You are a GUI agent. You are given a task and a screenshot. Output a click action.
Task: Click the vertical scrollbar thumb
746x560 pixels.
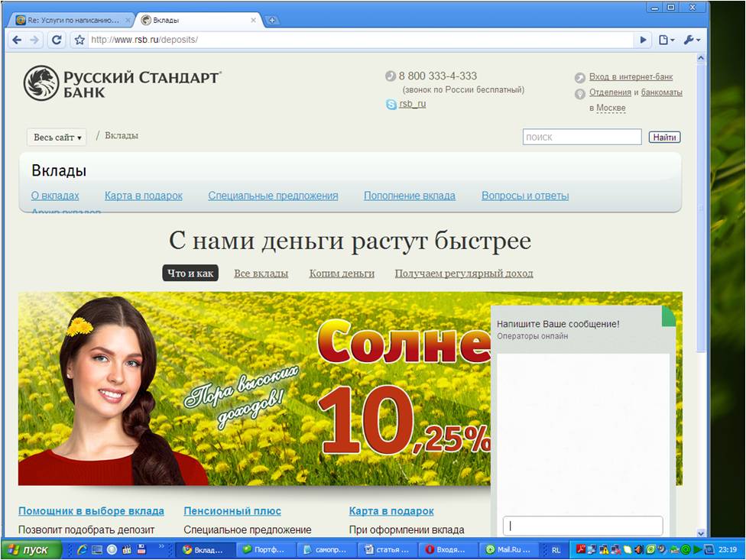[x=701, y=207]
